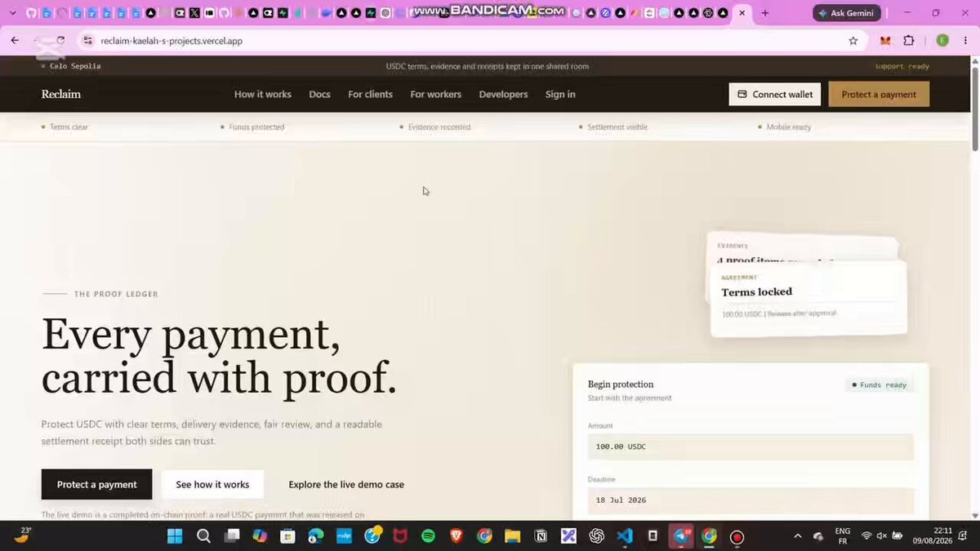
Task: Click the browser address bar URL
Action: (171, 41)
